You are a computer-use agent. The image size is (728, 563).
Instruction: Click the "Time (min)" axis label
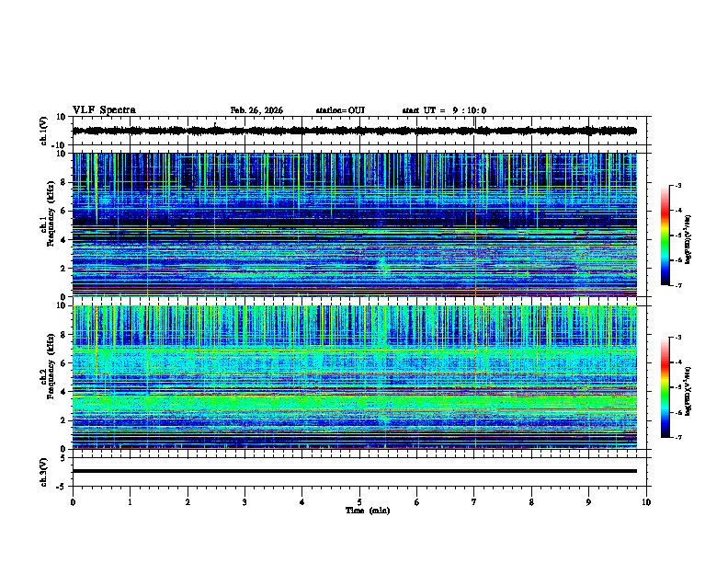pyautogui.click(x=368, y=511)
